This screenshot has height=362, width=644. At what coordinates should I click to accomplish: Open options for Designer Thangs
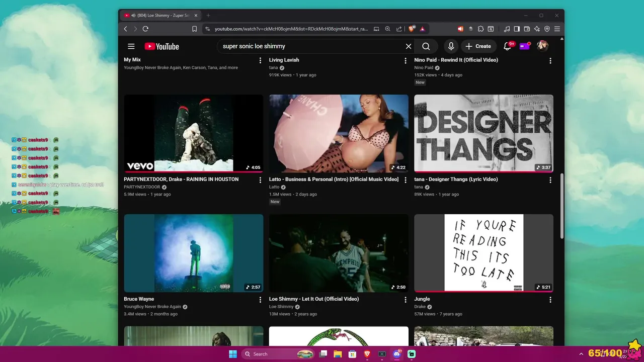tap(550, 180)
